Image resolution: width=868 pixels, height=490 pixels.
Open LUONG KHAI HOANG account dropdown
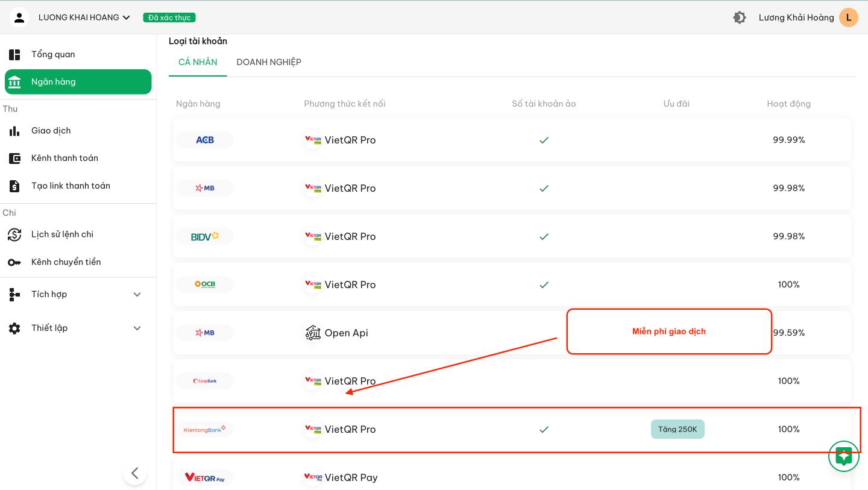(84, 17)
